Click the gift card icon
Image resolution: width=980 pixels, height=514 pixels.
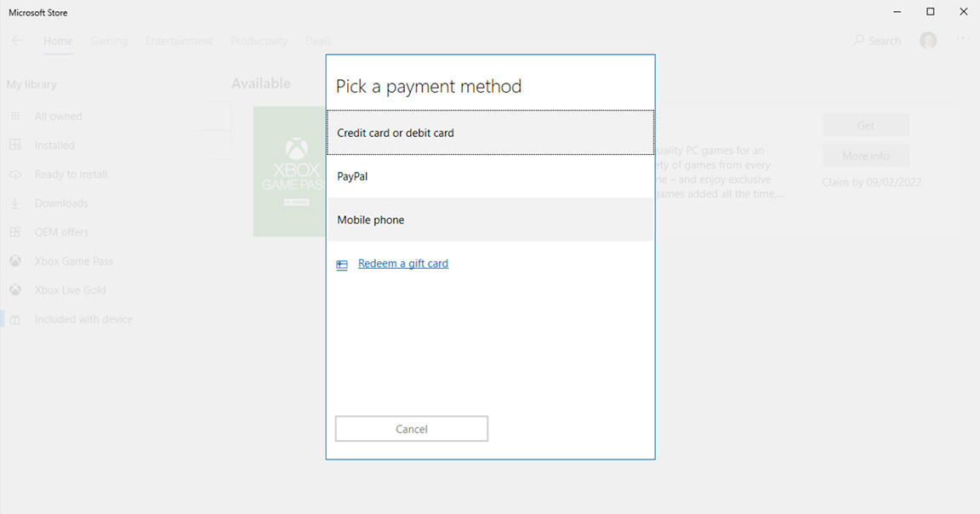click(x=342, y=265)
